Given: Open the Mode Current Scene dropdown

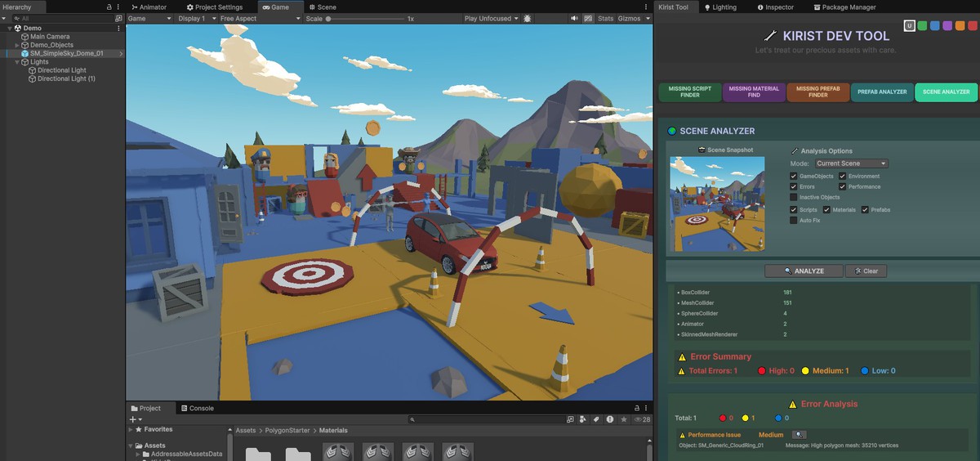Looking at the screenshot, I should (x=850, y=163).
